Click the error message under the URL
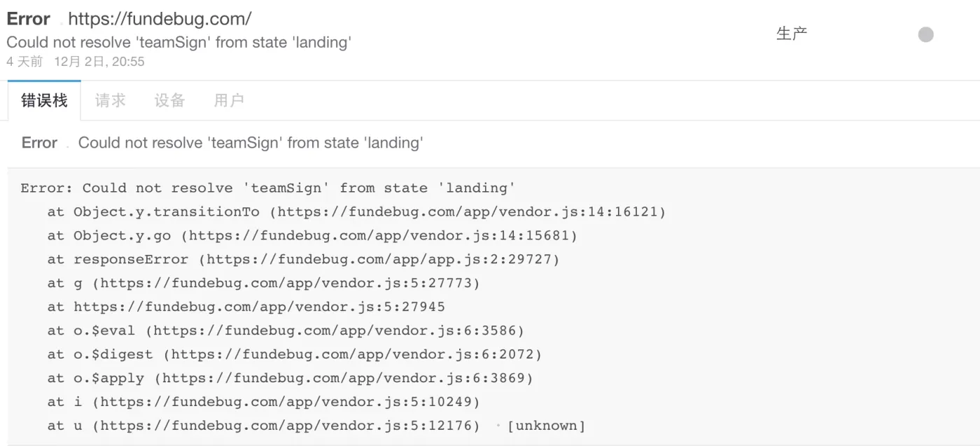Image resolution: width=980 pixels, height=446 pixels. point(178,43)
